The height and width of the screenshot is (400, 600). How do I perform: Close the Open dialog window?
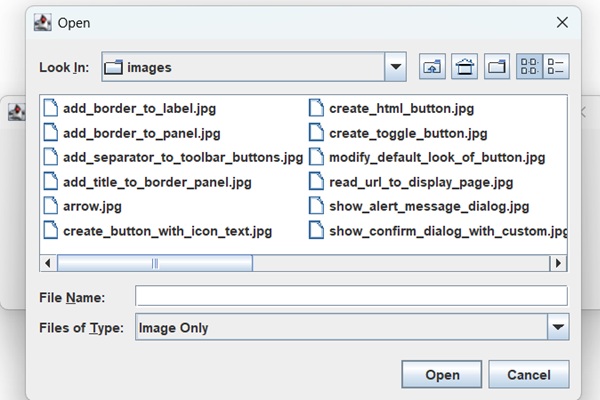562,22
